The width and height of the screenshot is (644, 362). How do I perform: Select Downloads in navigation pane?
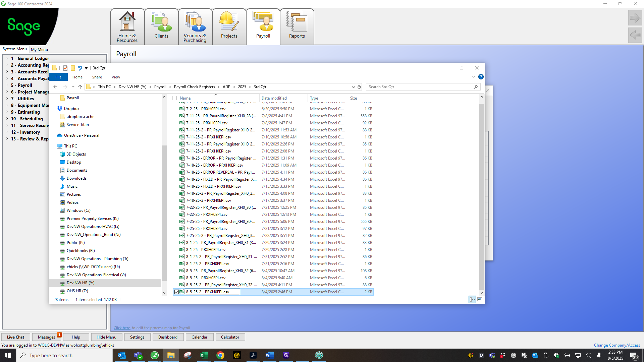click(x=76, y=178)
